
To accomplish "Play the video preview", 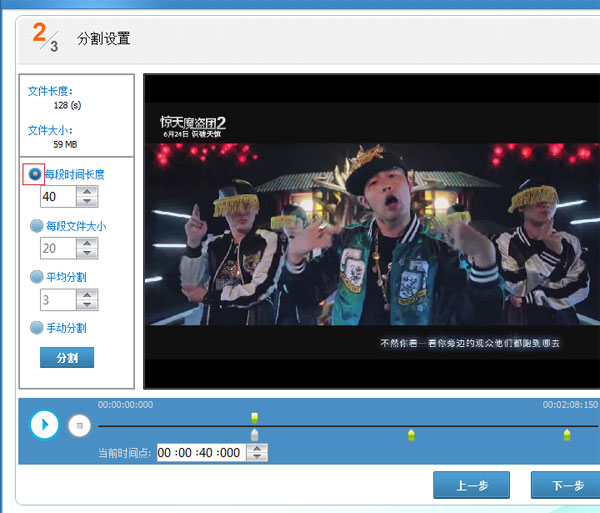I will pyautogui.click(x=44, y=425).
